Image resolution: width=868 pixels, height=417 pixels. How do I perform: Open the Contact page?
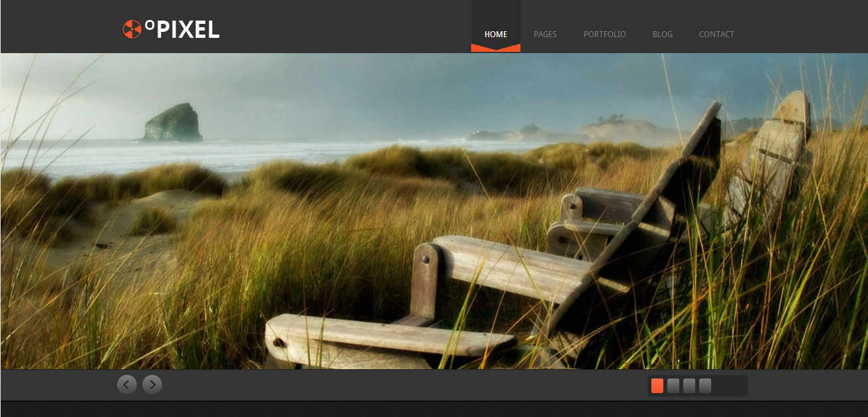716,34
